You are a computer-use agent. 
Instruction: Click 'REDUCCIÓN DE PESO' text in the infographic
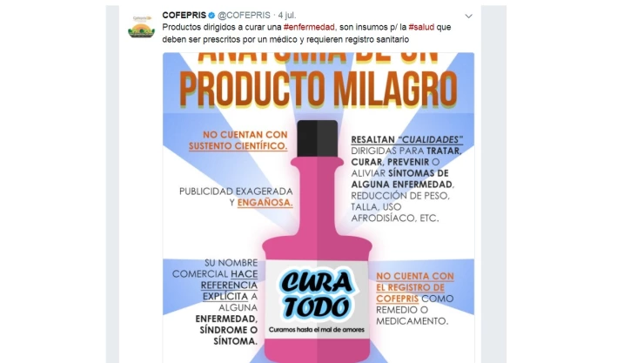pyautogui.click(x=400, y=196)
